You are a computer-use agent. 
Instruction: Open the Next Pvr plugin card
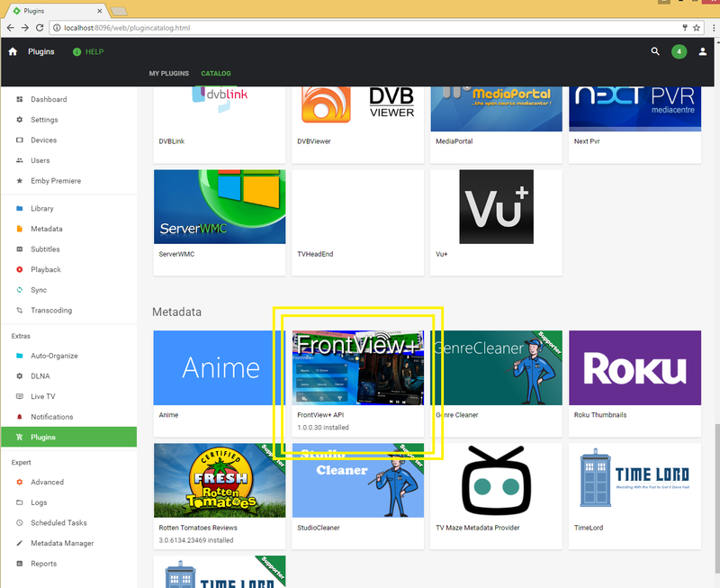point(635,124)
